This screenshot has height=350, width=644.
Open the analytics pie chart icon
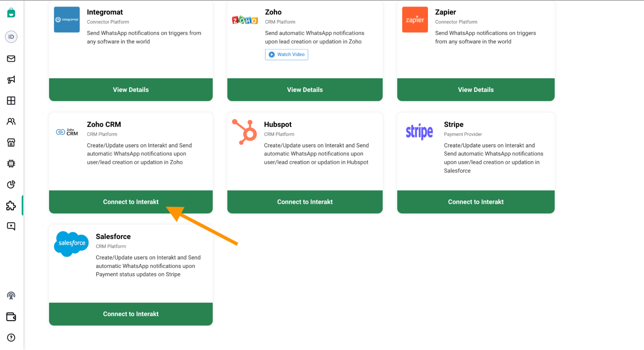coord(11,185)
